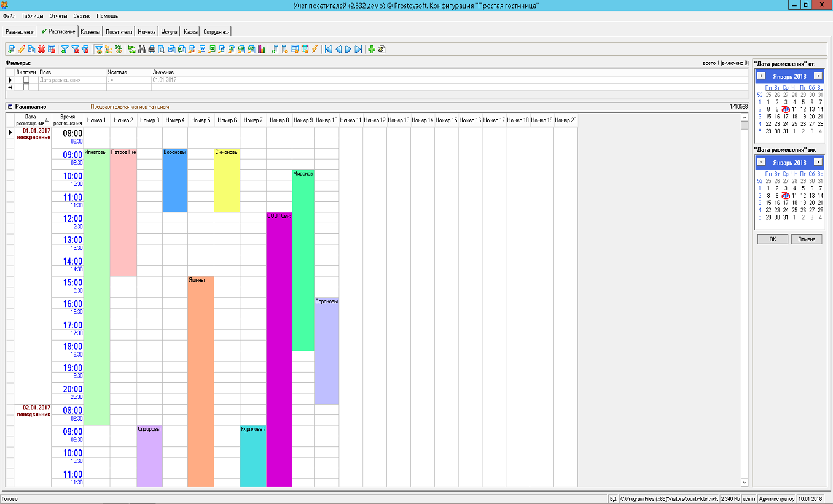Click the tree structure icon before SQL
This screenshot has width=833, height=504.
pos(108,49)
